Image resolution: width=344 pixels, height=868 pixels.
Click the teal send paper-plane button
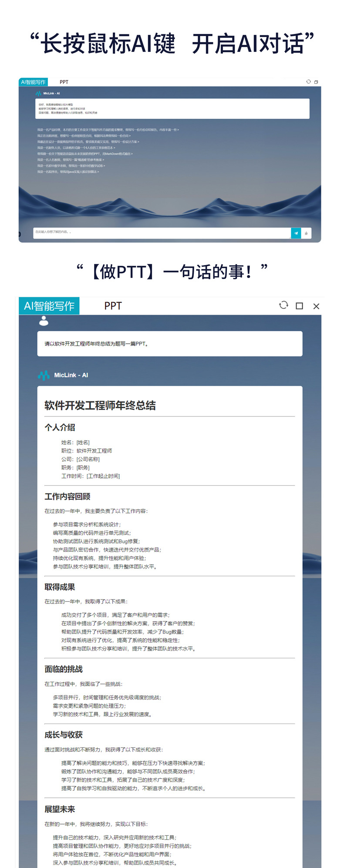[x=296, y=233]
